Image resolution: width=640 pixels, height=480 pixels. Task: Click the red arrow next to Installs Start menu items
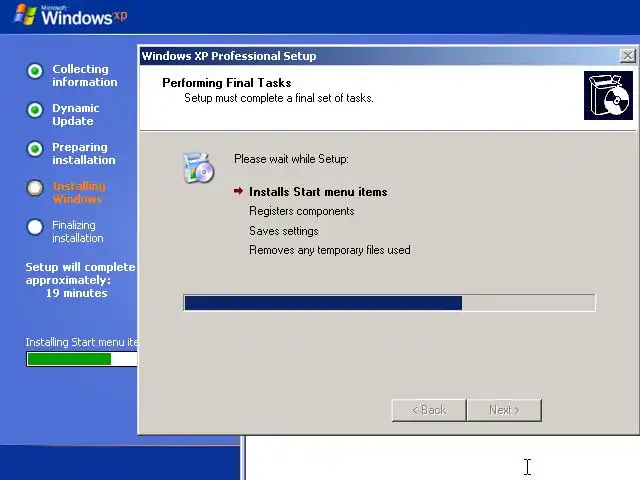coord(238,191)
